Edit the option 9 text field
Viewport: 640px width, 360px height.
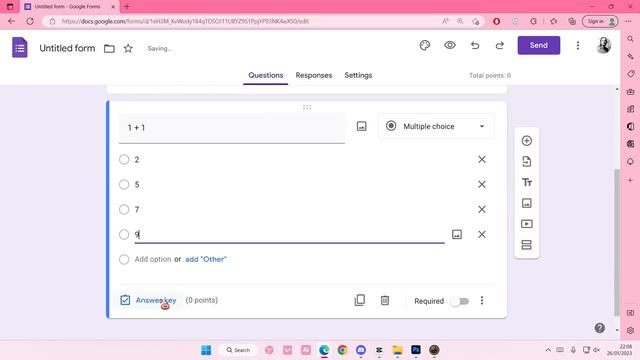tap(289, 235)
